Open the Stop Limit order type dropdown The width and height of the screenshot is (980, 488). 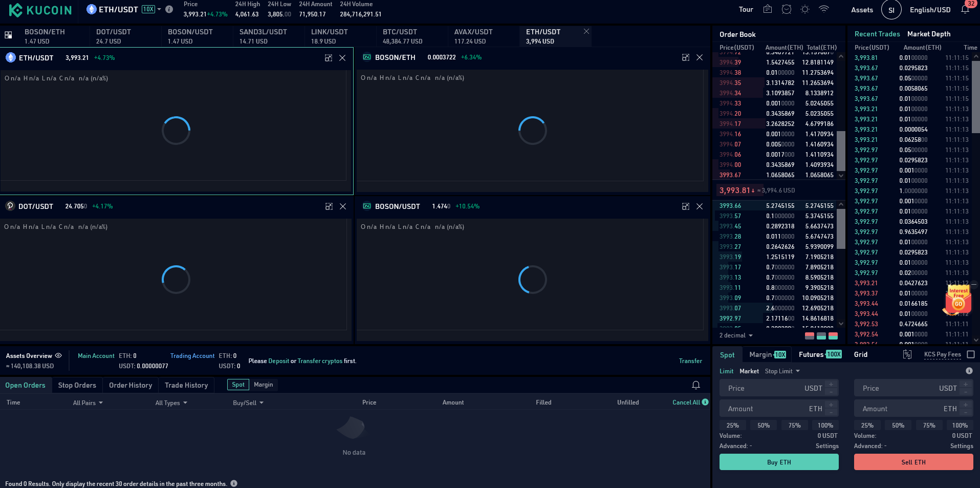pyautogui.click(x=782, y=371)
